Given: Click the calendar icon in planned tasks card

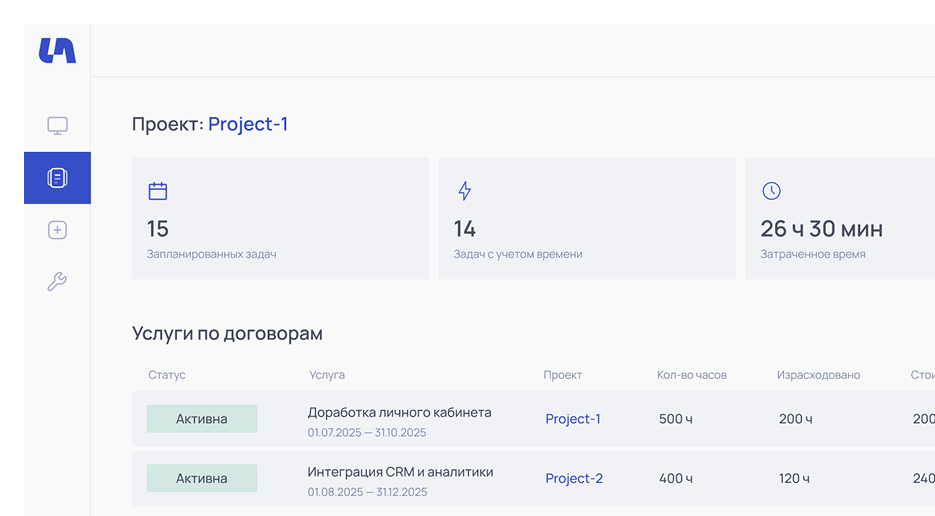Looking at the screenshot, I should click(x=158, y=191).
